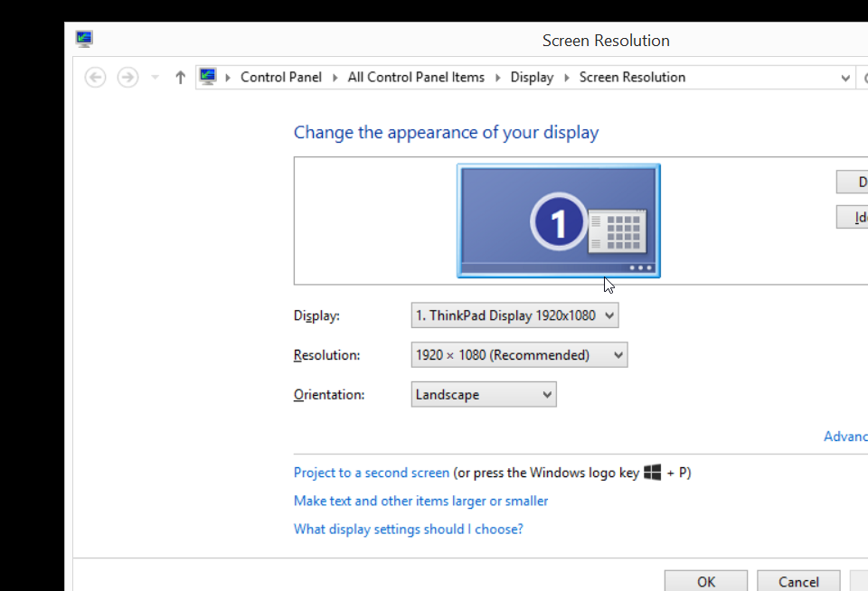The height and width of the screenshot is (591, 868).
Task: Click the Display: label
Action: [x=316, y=316]
